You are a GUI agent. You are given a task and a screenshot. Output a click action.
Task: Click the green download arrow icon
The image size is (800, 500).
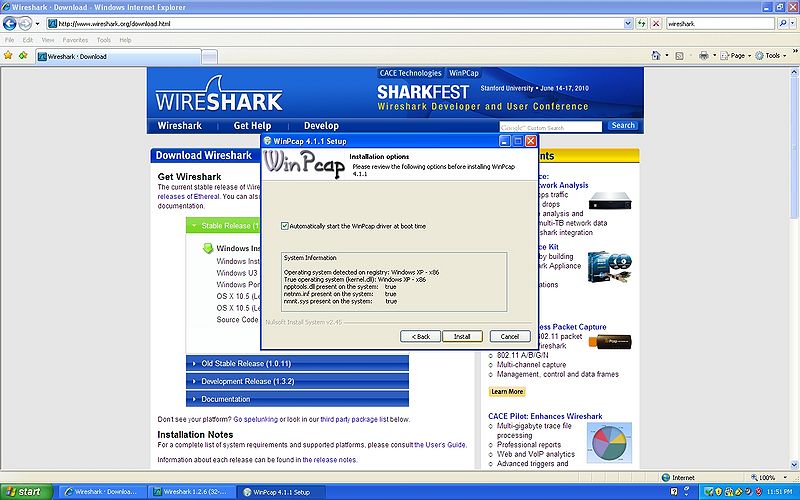tap(208, 248)
